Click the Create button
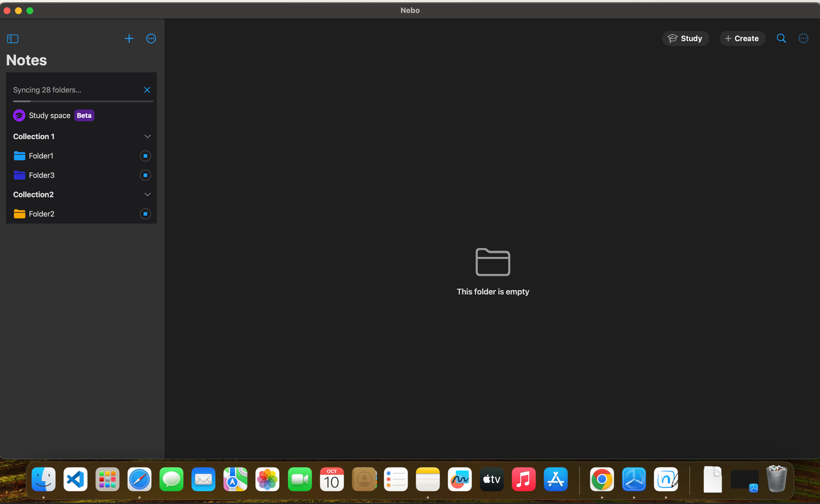 (x=742, y=39)
